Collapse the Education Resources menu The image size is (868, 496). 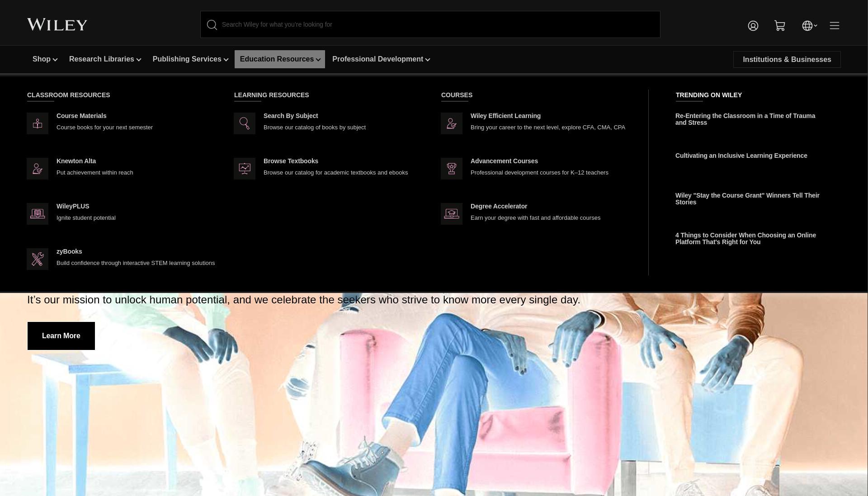pos(280,59)
